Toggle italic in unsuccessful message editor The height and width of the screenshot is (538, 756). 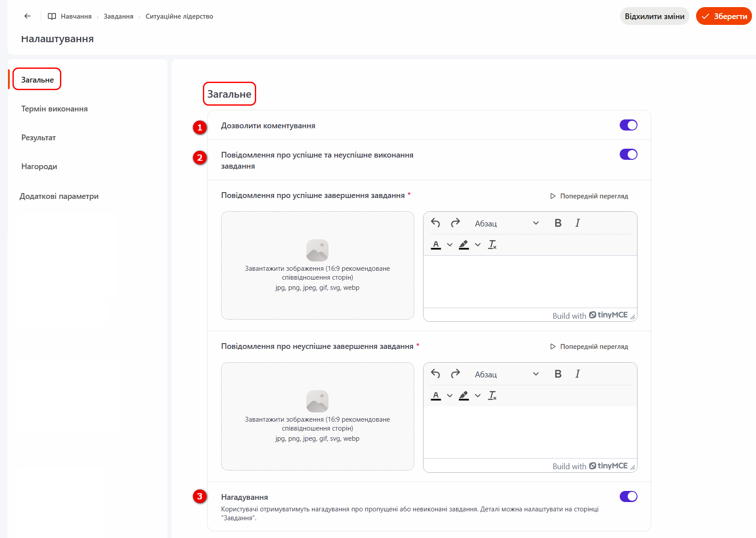coord(578,374)
